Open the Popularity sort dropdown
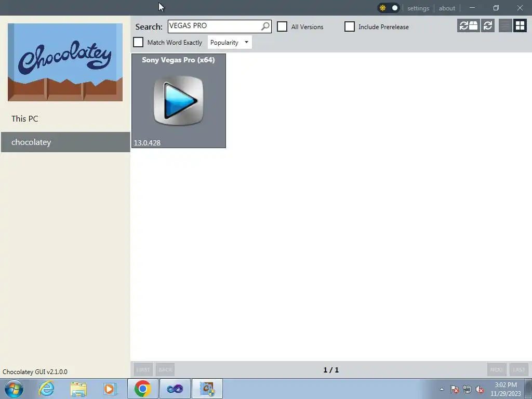 (x=230, y=43)
